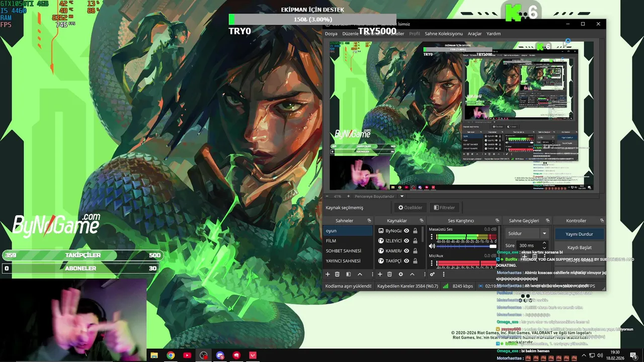Pop out the Sahne Geçişleri dock
644x362 pixels.
(x=547, y=221)
